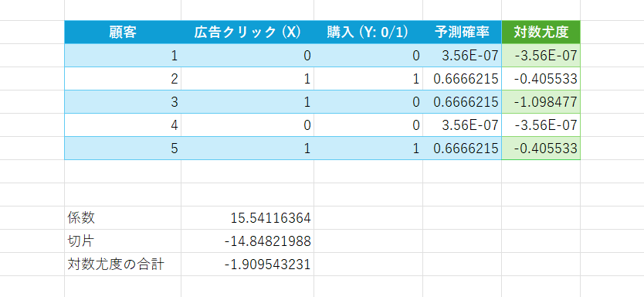Select customer 4's 予測確率 cell 3.56E-07
644x297 pixels.
pos(462,125)
